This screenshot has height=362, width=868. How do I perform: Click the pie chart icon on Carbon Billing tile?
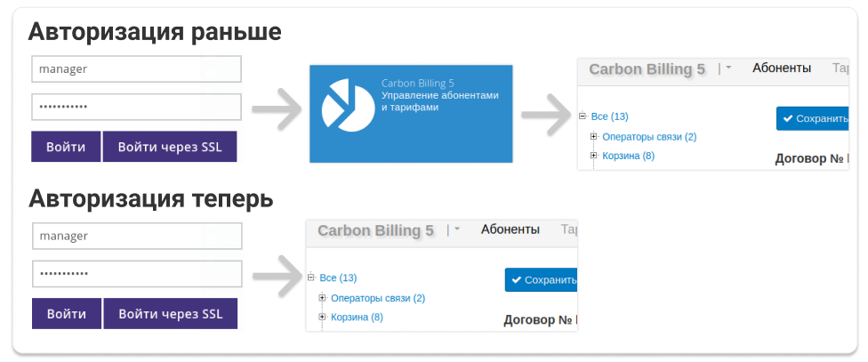pos(349,105)
